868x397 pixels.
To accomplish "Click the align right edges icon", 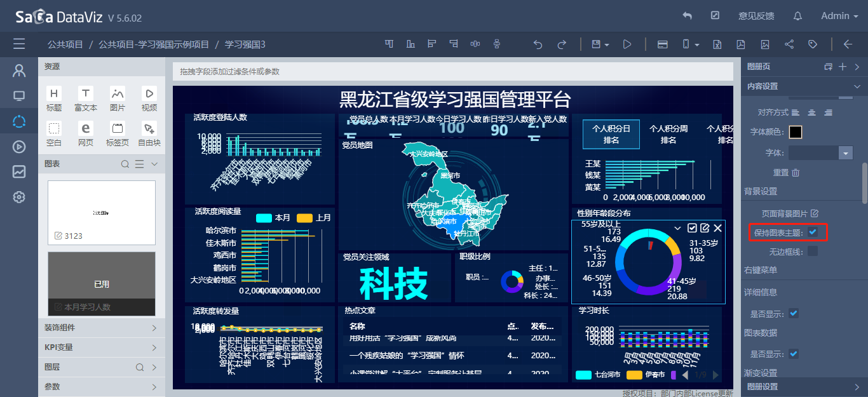I will (454, 44).
